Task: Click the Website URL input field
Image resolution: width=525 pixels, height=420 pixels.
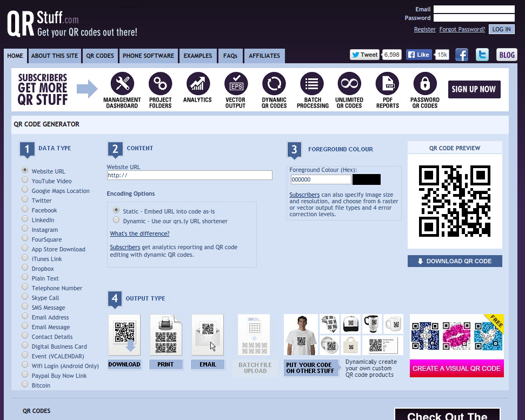Action: [x=190, y=175]
